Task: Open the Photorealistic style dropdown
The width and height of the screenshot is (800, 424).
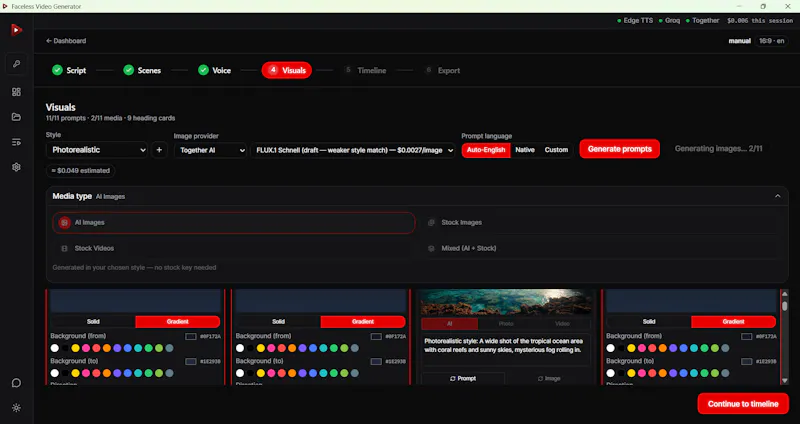Action: point(97,150)
